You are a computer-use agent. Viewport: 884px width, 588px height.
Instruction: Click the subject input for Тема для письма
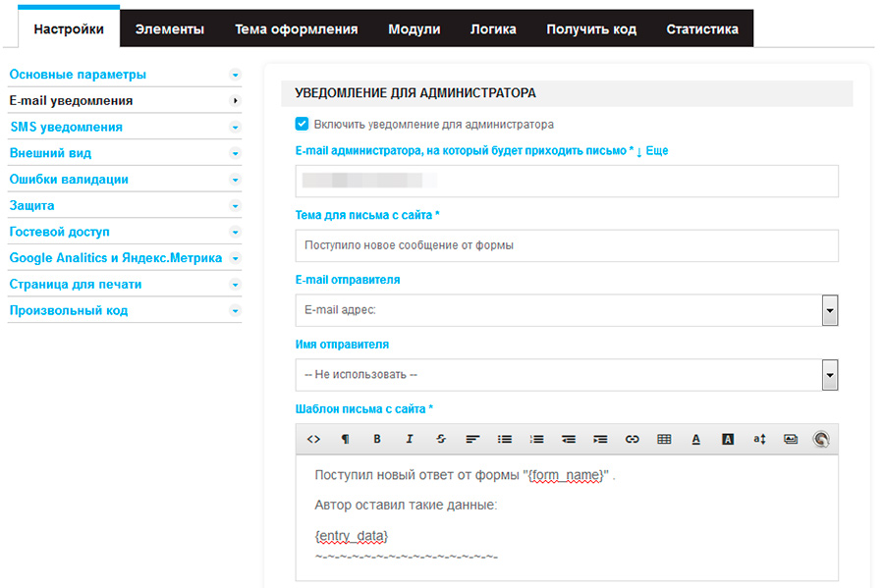point(565,245)
